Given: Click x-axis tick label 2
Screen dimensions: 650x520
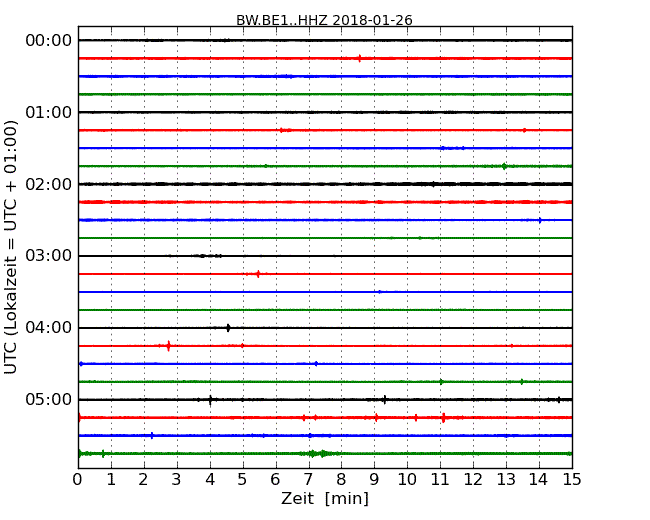Looking at the screenshot, I should (143, 480).
